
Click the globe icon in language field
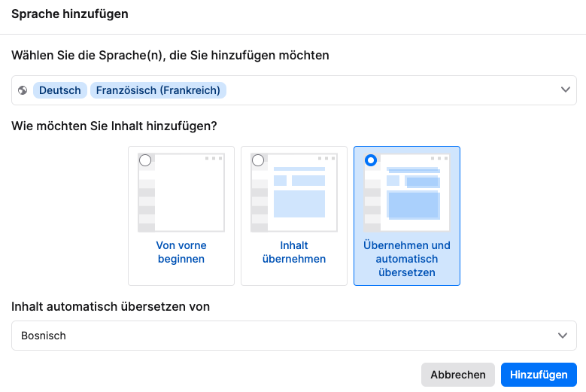pos(23,90)
